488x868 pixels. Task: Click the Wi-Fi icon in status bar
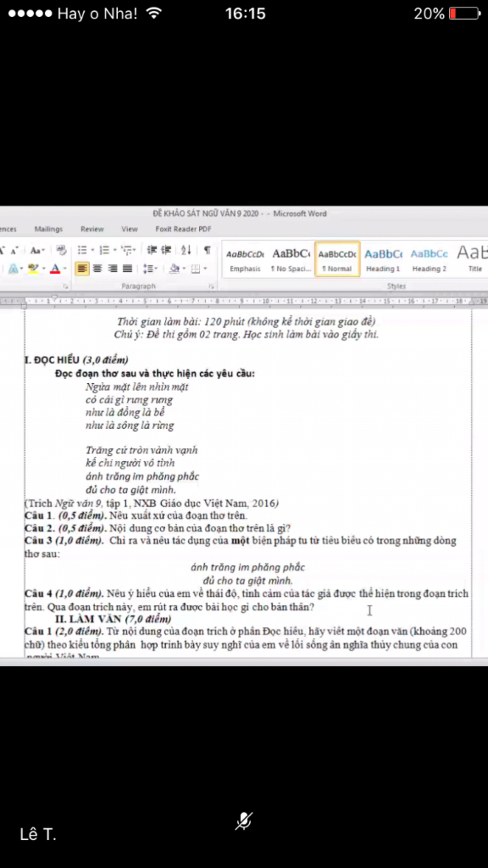[x=153, y=13]
